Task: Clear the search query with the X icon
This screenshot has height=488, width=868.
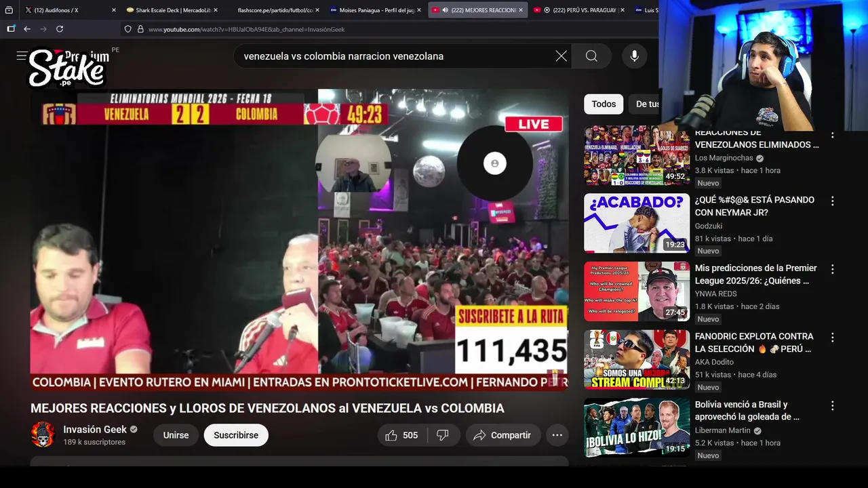Action: pos(561,56)
